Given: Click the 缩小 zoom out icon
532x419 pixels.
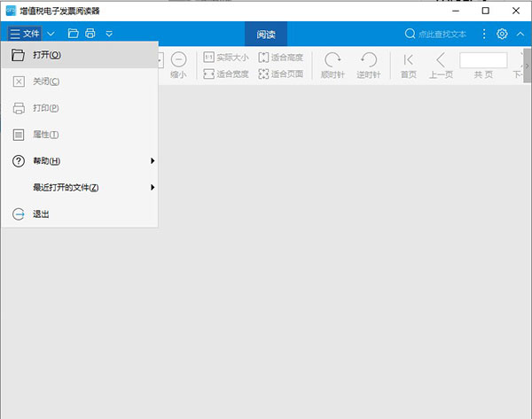Looking at the screenshot, I should pyautogui.click(x=178, y=65).
